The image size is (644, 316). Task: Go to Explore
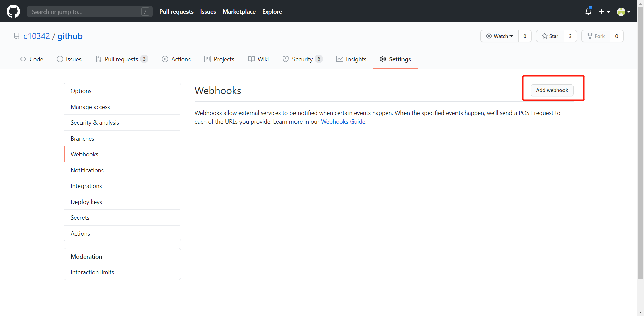point(272,12)
